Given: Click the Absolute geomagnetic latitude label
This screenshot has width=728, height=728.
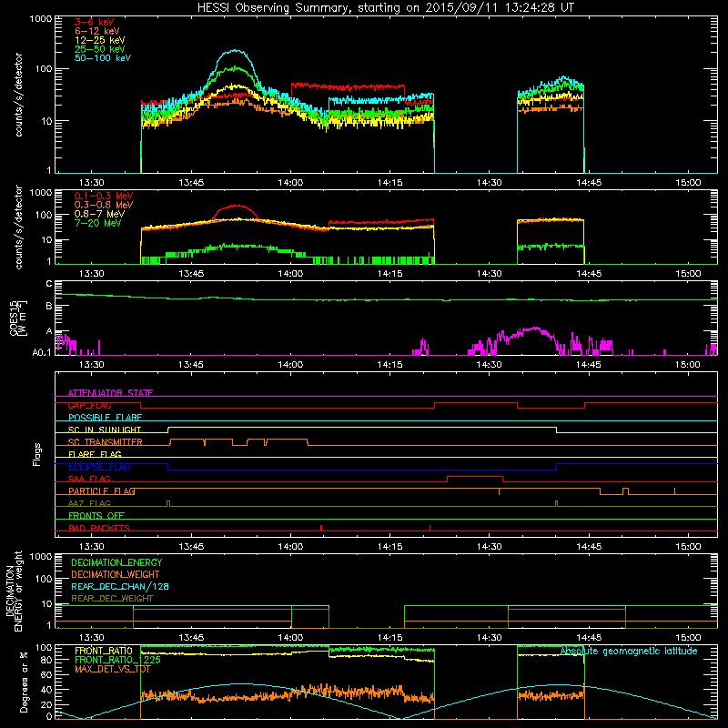Looking at the screenshot, I should (629, 652).
